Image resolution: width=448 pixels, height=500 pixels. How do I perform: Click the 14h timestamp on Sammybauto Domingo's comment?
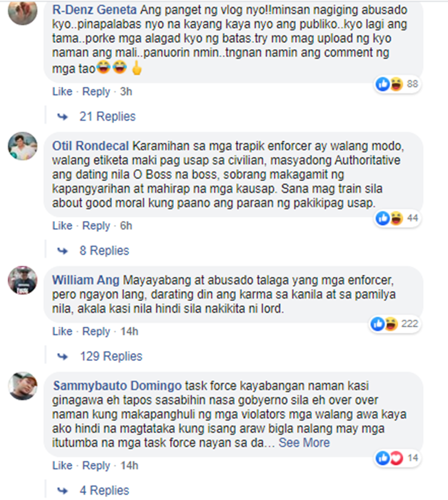click(x=129, y=465)
